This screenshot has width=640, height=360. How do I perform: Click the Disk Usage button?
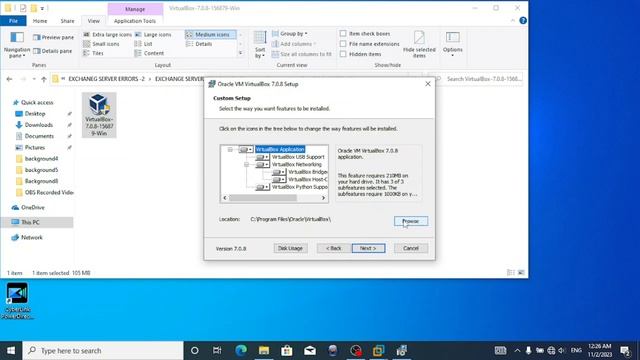(291, 248)
